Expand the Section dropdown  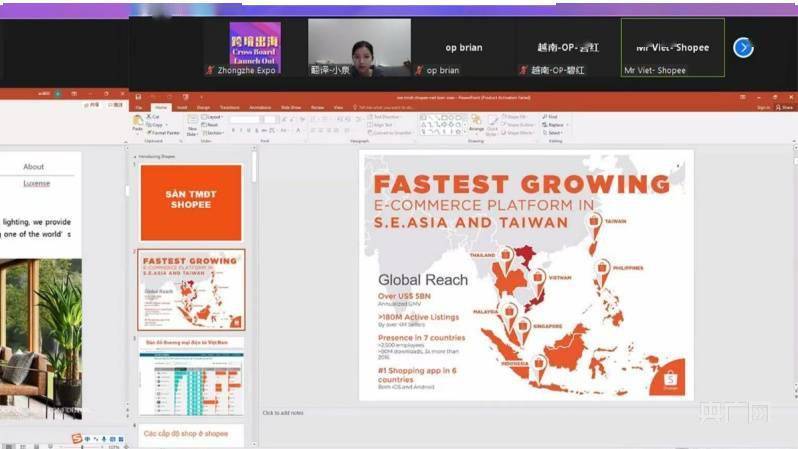215,132
